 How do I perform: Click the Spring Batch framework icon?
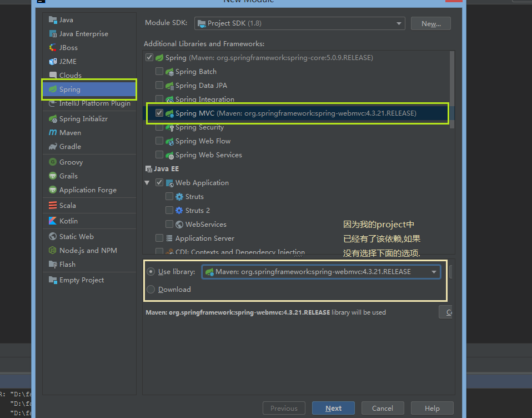point(169,72)
